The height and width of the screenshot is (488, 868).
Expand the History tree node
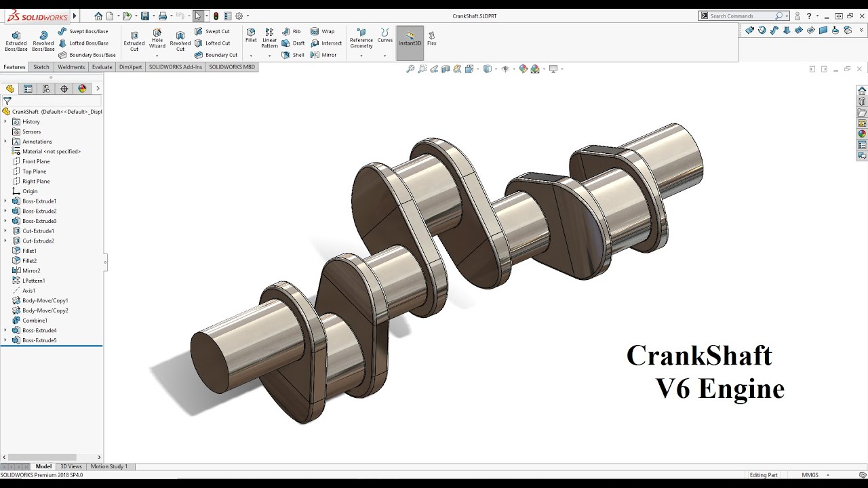click(5, 122)
